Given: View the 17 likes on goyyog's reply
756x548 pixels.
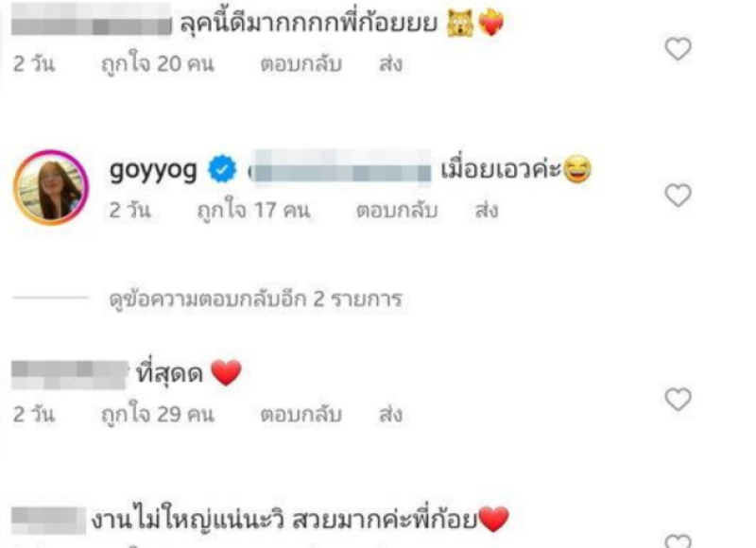Looking at the screenshot, I should 253,211.
